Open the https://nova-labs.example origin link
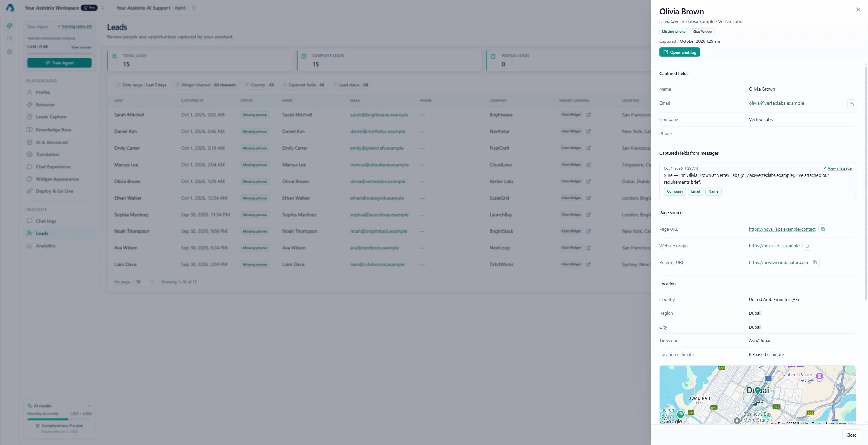868x445 pixels. click(x=774, y=246)
